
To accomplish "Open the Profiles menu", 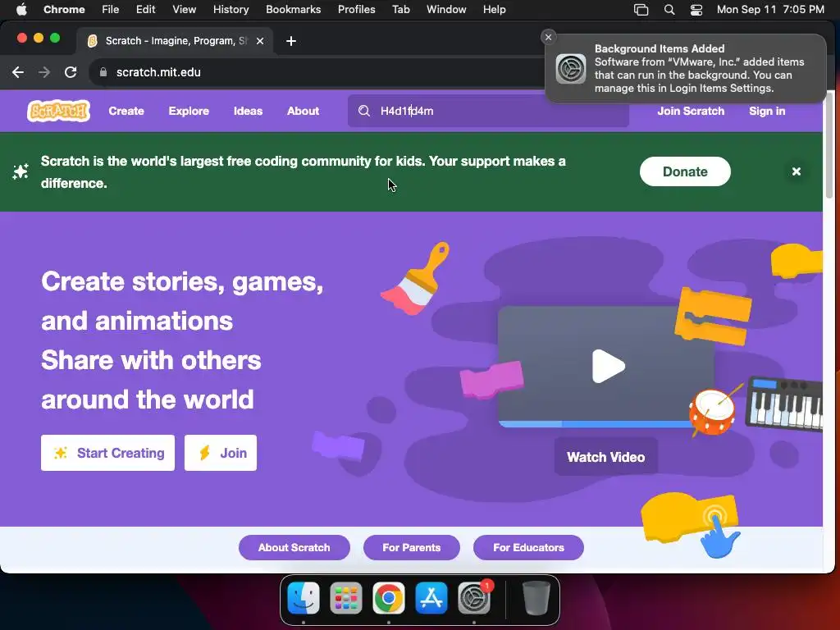I will 356,10.
